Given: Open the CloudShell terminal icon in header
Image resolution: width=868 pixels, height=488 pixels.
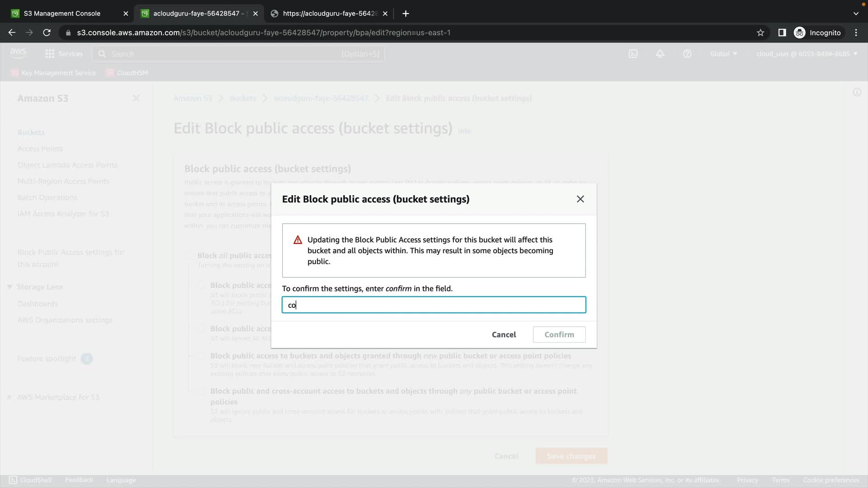Looking at the screenshot, I should coord(633,54).
